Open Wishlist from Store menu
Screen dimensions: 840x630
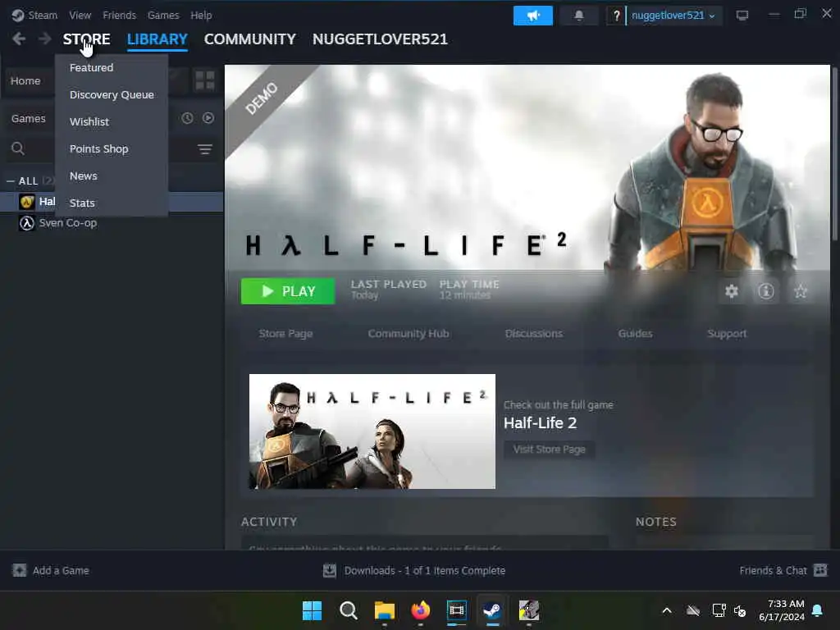(89, 121)
